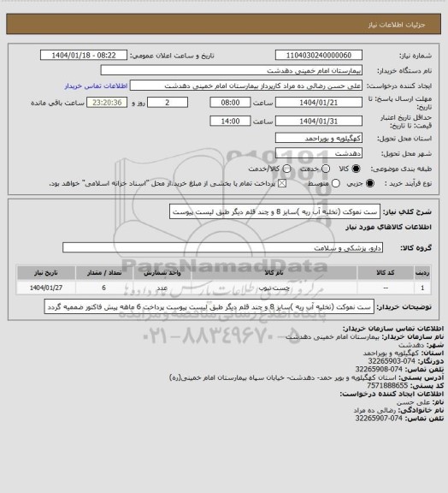Select the کالا/خدمت radio button

286,169
